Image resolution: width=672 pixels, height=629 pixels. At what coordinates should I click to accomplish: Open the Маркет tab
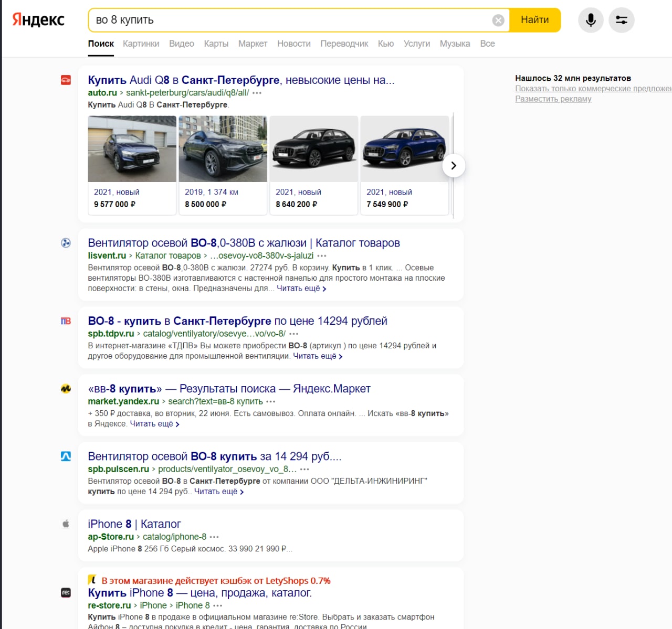(253, 44)
